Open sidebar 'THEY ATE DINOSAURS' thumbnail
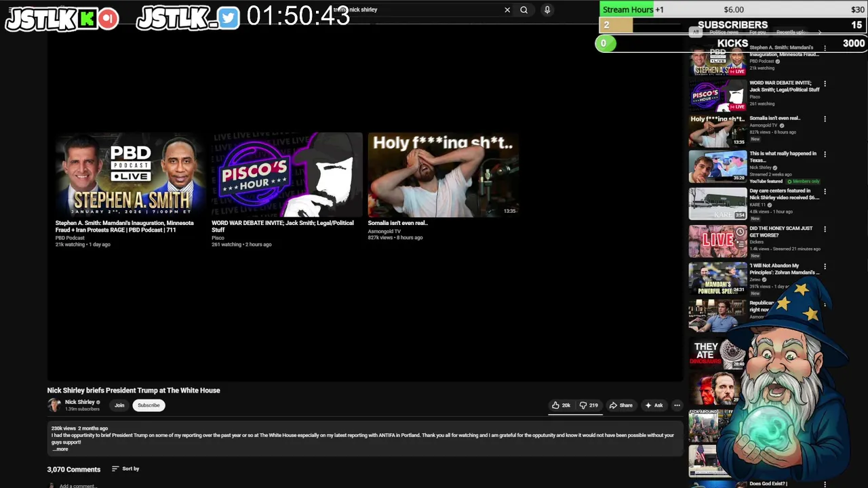The image size is (868, 488). coord(717,354)
